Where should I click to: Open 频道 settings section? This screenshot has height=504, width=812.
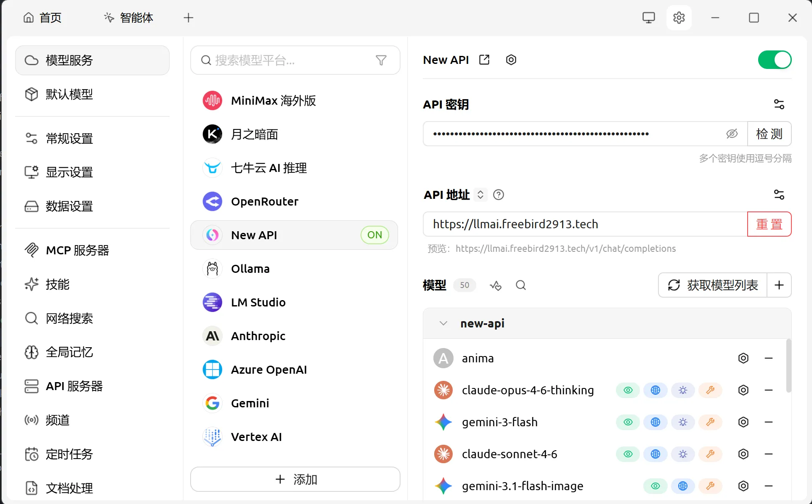(92, 420)
